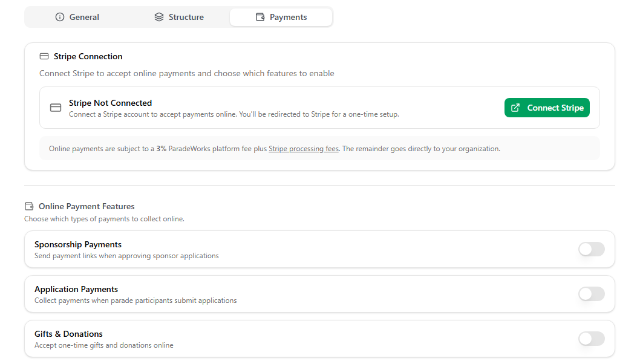The height and width of the screenshot is (364, 640).
Task: Click the card icon beside Stripe Not Connected
Action: tap(56, 108)
